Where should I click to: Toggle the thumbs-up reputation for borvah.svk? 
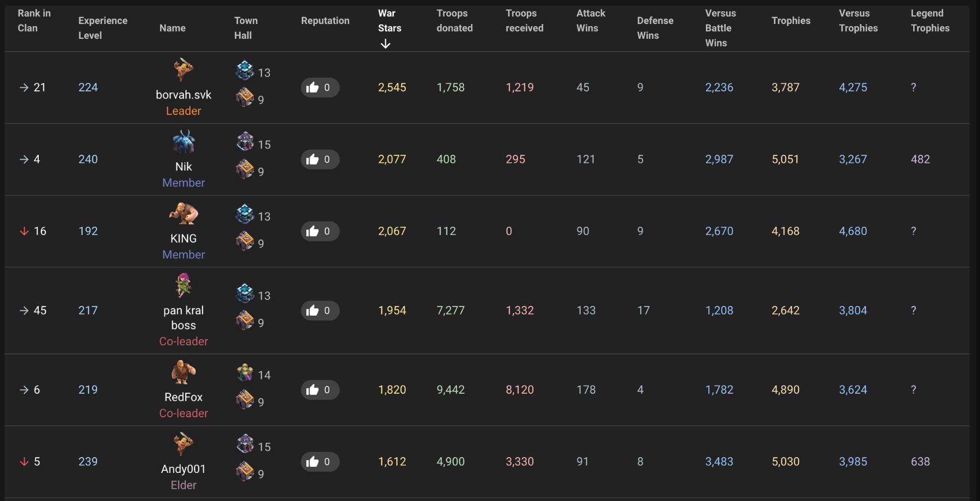click(320, 88)
